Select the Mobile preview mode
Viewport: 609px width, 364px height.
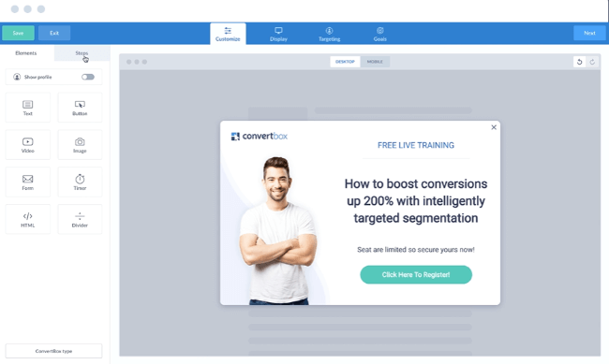pyautogui.click(x=375, y=62)
